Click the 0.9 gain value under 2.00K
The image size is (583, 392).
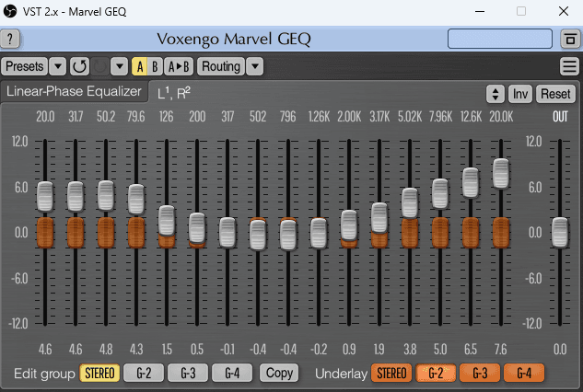coord(349,350)
